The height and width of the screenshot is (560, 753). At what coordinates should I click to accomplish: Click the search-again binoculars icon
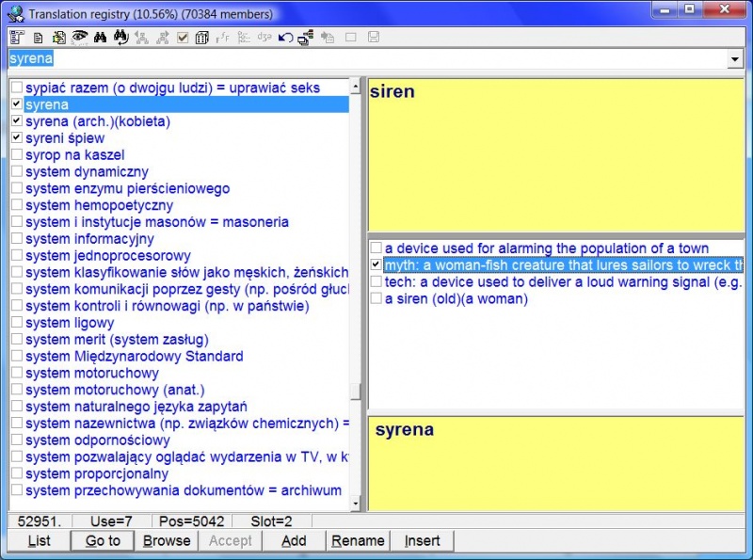119,37
